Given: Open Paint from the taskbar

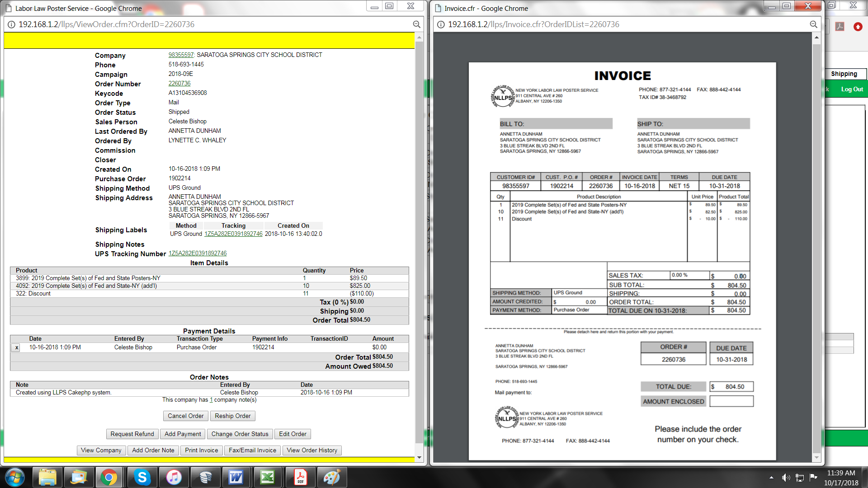Looking at the screenshot, I should point(331,477).
